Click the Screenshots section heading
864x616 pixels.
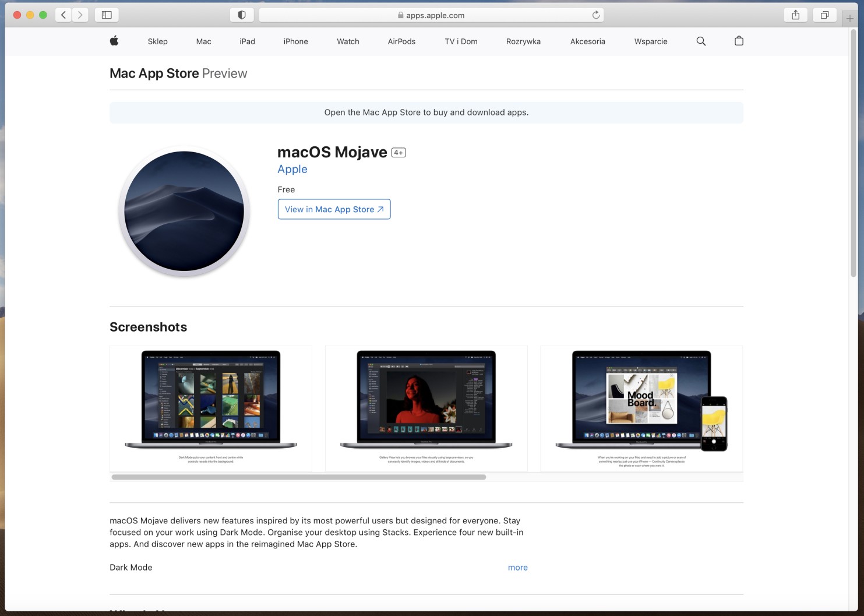148,327
